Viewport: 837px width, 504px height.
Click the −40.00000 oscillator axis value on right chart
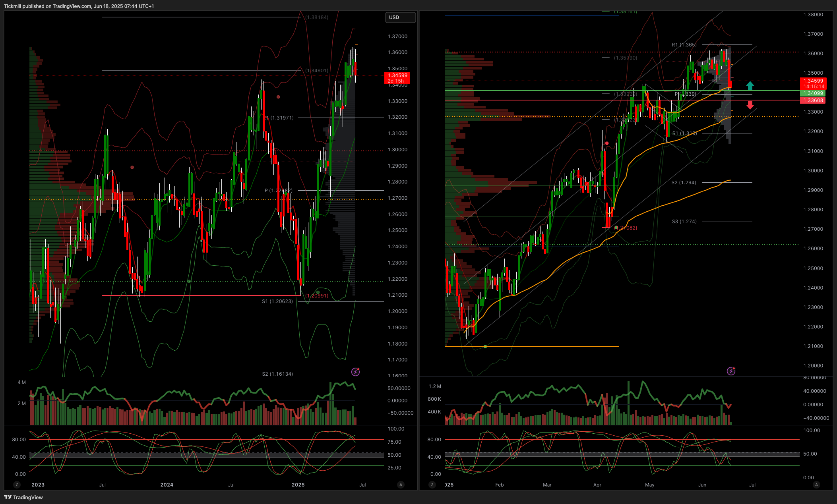(x=816, y=418)
